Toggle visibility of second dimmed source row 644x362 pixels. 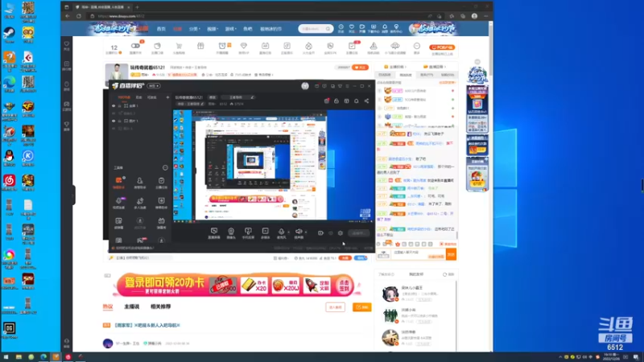[x=114, y=113]
